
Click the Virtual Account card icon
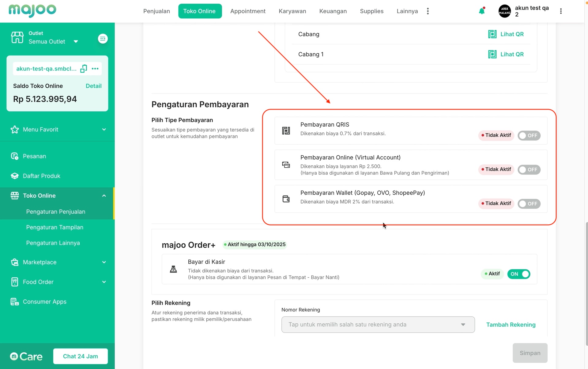point(286,165)
